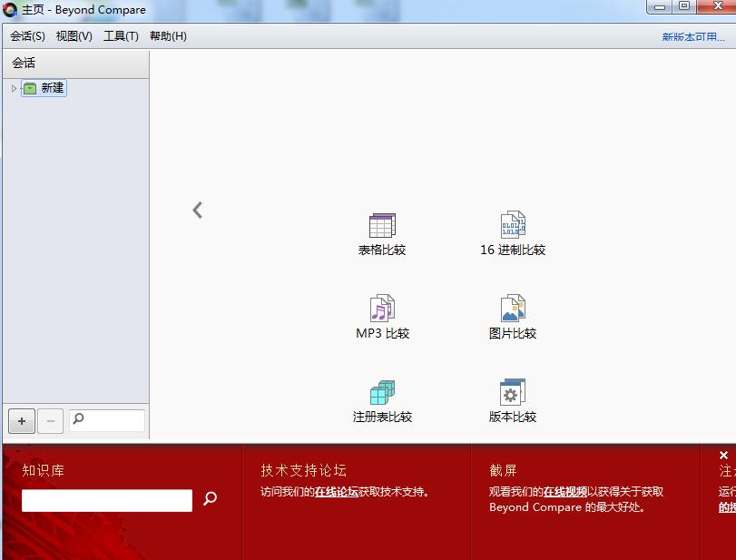The height and width of the screenshot is (560, 736).
Task: Maximize the Beyond Compare window
Action: click(685, 6)
